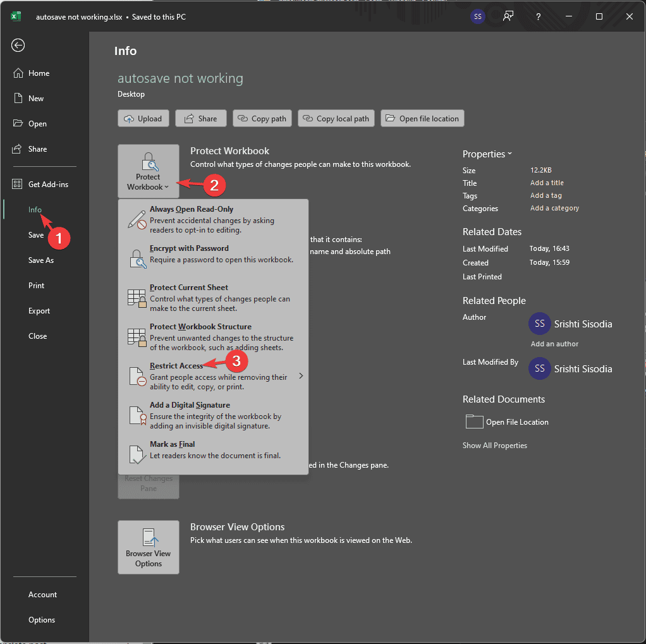Expand the Properties dropdown header
This screenshot has height=644, width=646.
coord(487,154)
